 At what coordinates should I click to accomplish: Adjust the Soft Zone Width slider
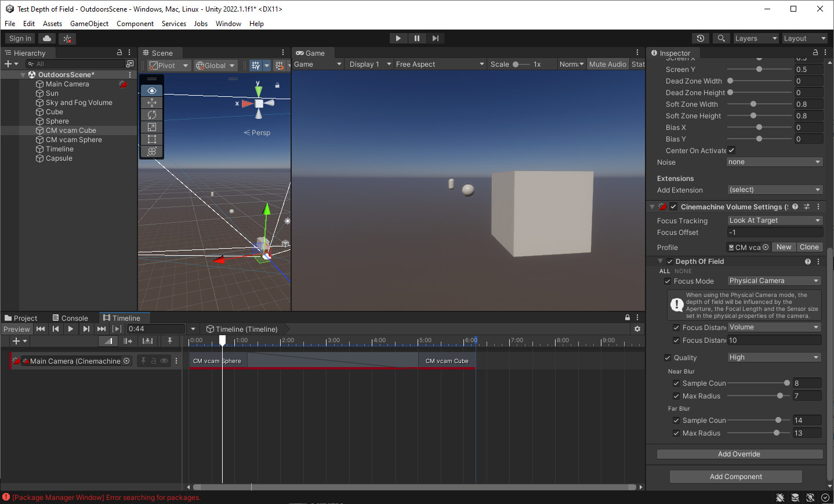753,104
